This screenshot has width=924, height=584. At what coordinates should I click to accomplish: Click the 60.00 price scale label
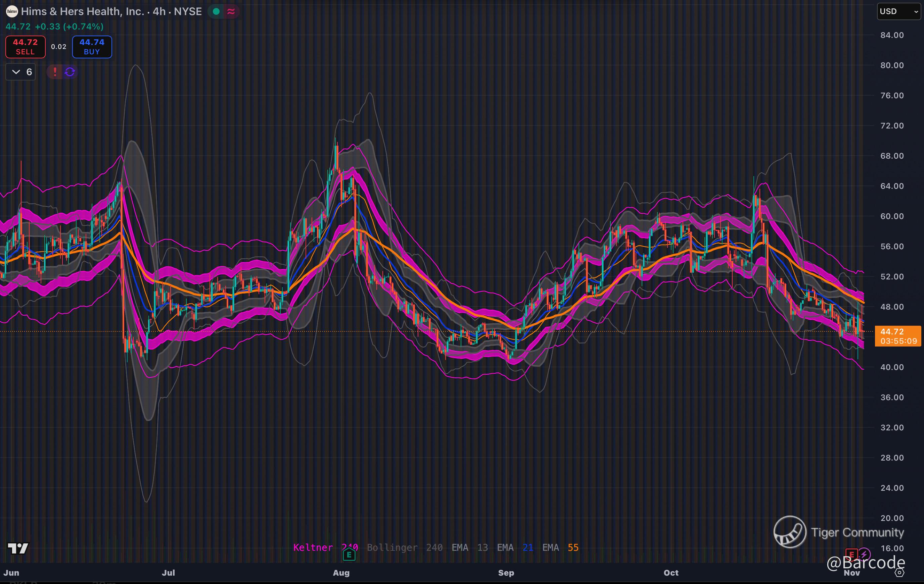tap(892, 216)
